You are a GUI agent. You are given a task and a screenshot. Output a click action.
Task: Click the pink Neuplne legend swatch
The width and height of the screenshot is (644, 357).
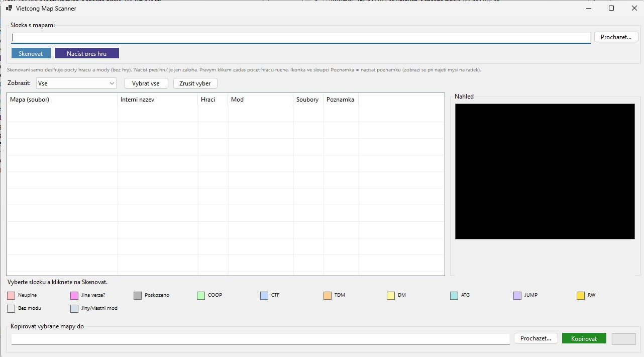click(11, 296)
